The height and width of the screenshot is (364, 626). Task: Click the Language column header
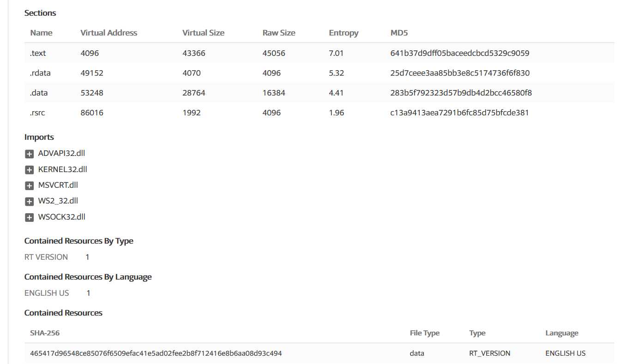coord(562,333)
